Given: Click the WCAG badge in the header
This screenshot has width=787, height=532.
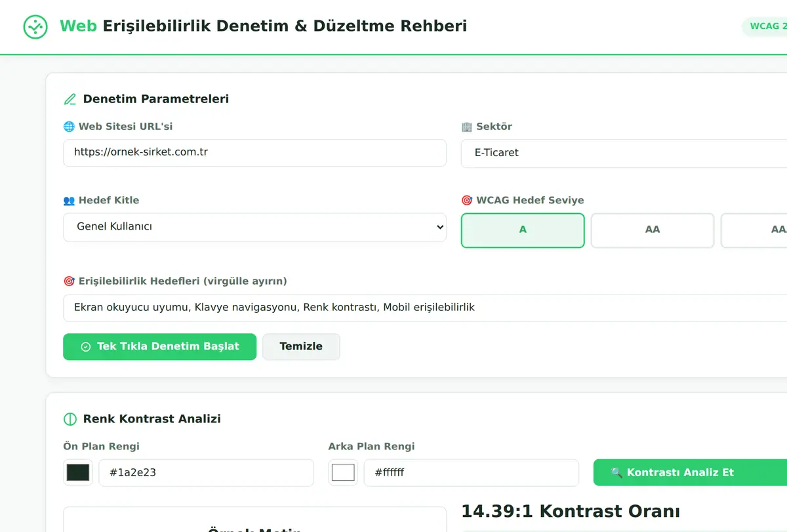Looking at the screenshot, I should point(765,26).
